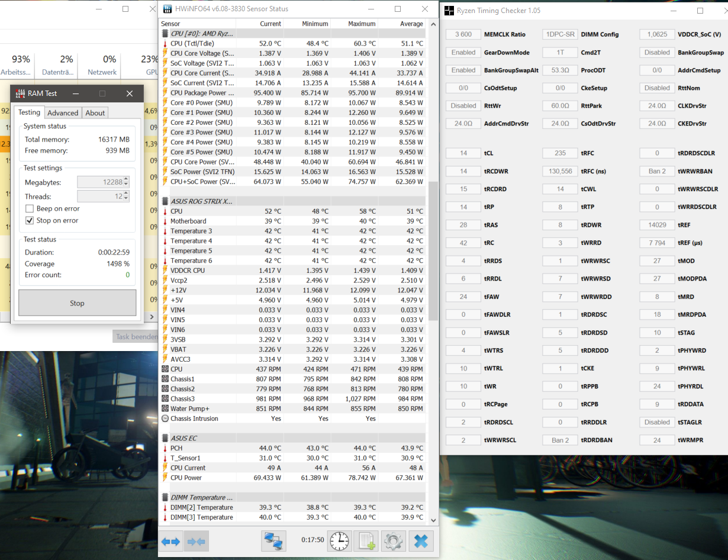
Task: Select SoC Power (SVI2 TFN) row
Action: pyautogui.click(x=293, y=172)
